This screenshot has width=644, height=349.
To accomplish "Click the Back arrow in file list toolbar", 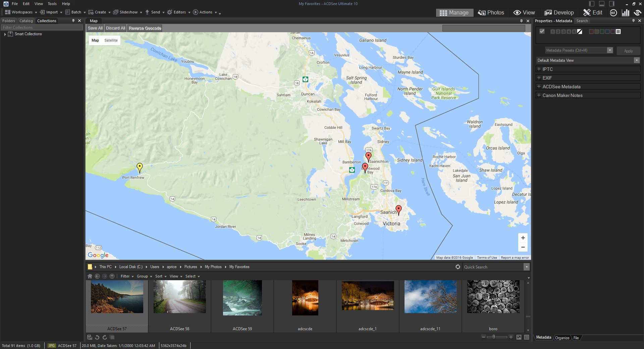I will [x=97, y=276].
